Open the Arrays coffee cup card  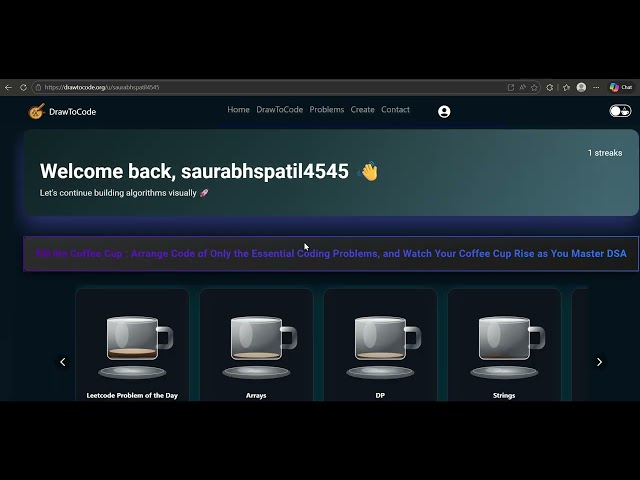pos(256,345)
